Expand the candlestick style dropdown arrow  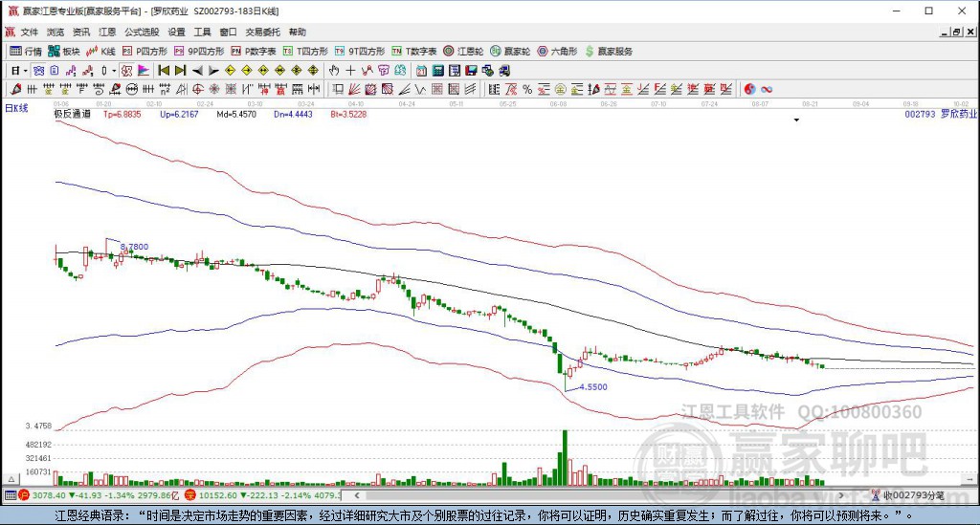[x=113, y=71]
